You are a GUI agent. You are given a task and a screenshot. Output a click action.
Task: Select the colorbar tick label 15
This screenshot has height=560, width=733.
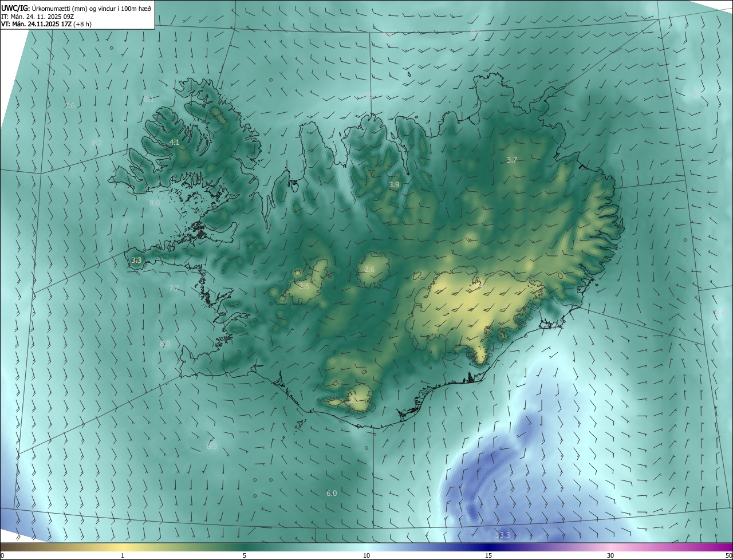pyautogui.click(x=488, y=555)
